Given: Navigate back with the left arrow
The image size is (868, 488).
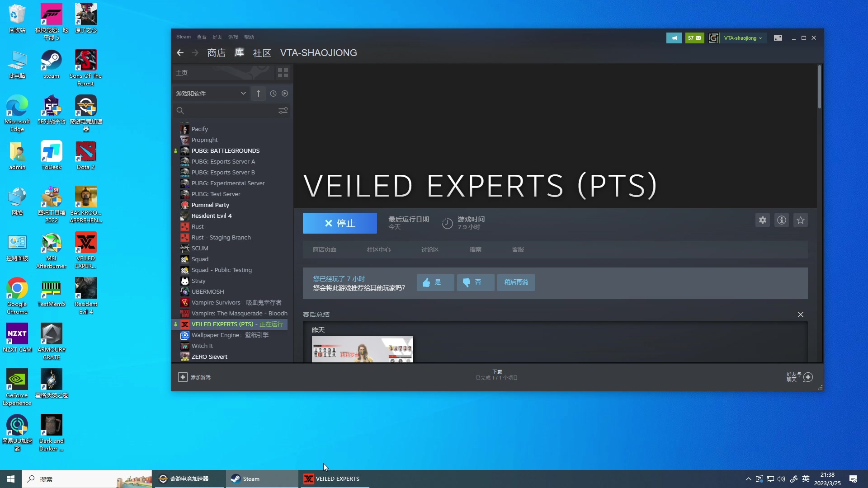Looking at the screenshot, I should [x=180, y=53].
